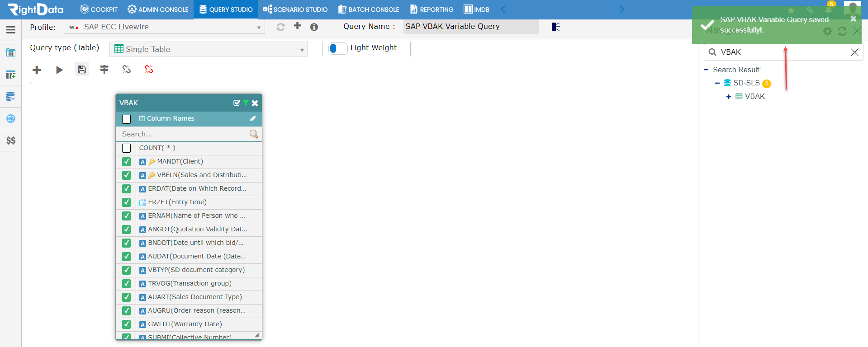
Task: Switch to the Scenario Studio tab
Action: 295,9
